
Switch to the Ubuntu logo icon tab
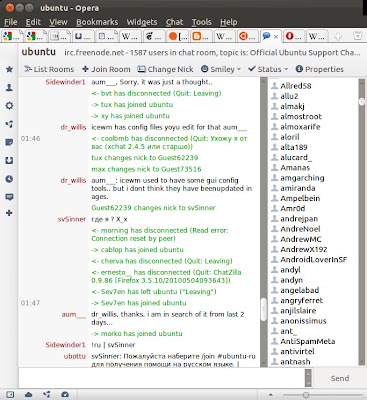tap(248, 36)
